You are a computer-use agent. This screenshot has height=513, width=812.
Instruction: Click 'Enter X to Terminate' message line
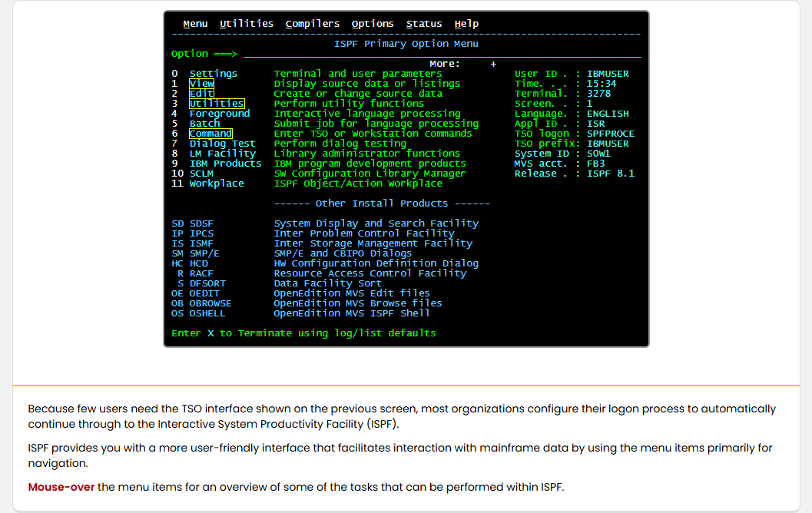303,333
